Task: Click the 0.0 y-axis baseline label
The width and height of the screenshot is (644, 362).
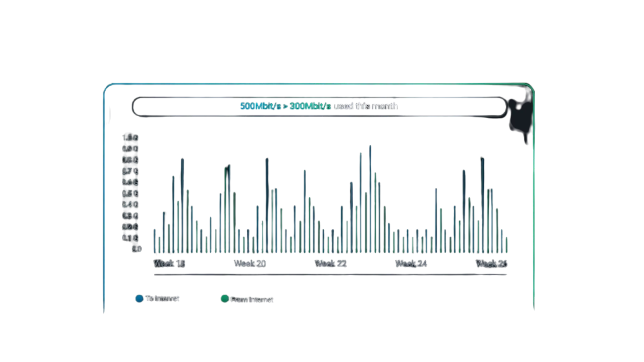Action: click(x=137, y=249)
